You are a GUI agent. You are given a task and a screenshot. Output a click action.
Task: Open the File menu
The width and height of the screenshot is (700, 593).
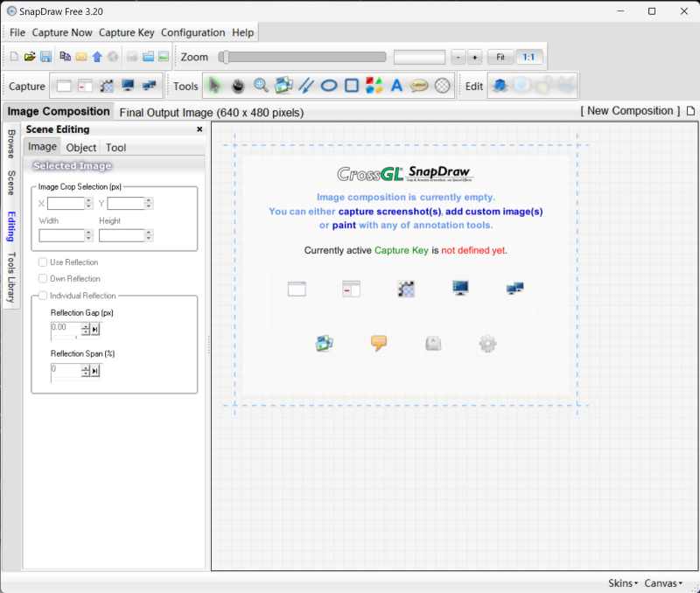coord(17,32)
